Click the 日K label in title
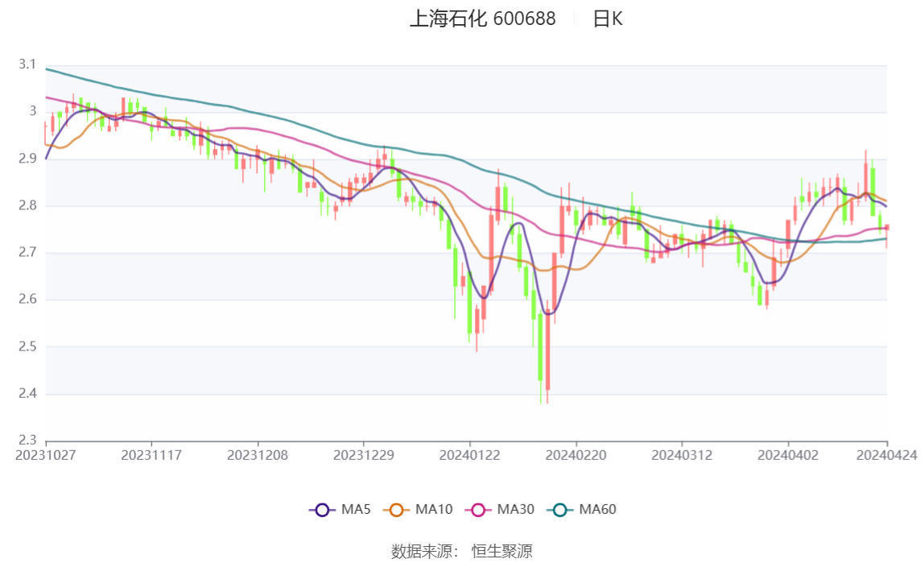The height and width of the screenshot is (563, 924). tap(608, 19)
